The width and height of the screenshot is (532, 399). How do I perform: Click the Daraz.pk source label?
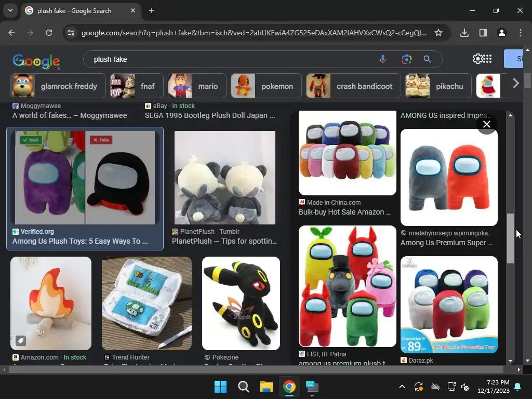coord(417,361)
